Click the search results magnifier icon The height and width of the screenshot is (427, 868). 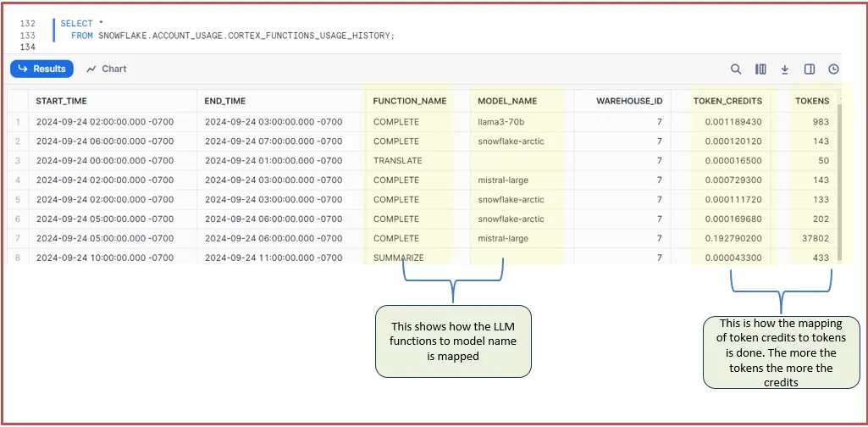[x=737, y=69]
